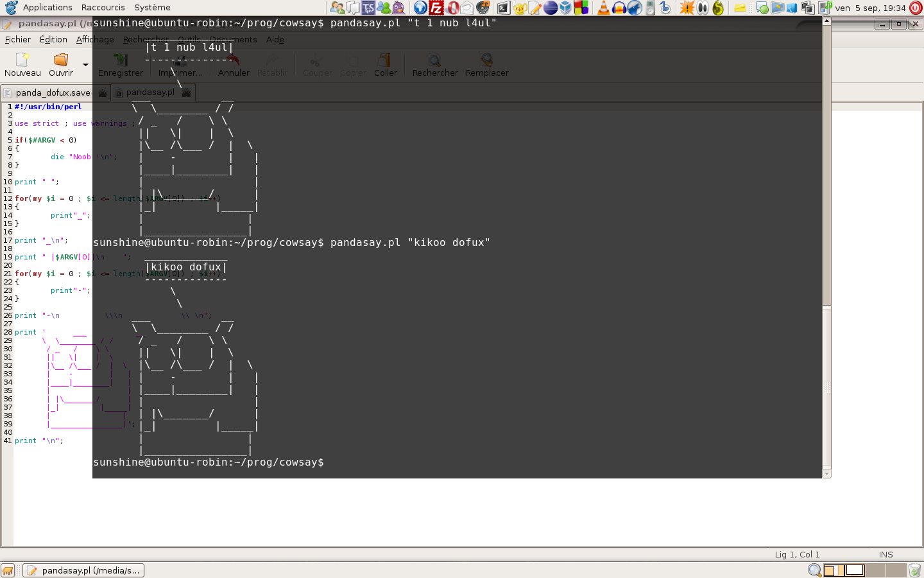This screenshot has height=578, width=924.
Task: Click the orange starburst update notification icon
Action: pyautogui.click(x=687, y=8)
